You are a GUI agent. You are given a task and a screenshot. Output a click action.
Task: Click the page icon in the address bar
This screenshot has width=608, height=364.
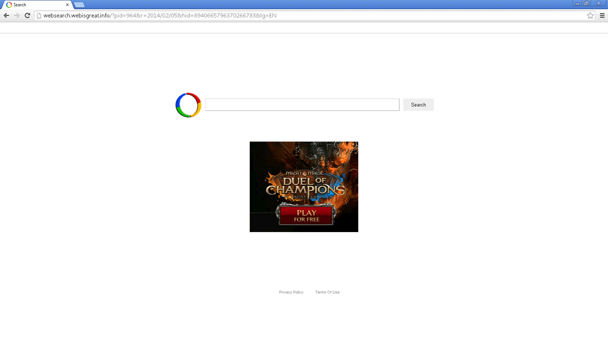click(39, 16)
